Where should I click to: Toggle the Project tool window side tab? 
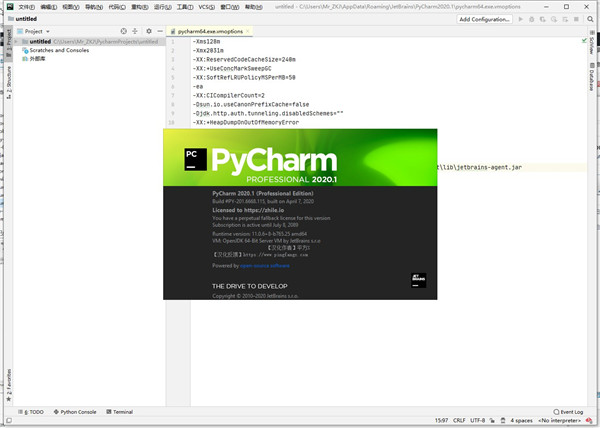(8, 43)
